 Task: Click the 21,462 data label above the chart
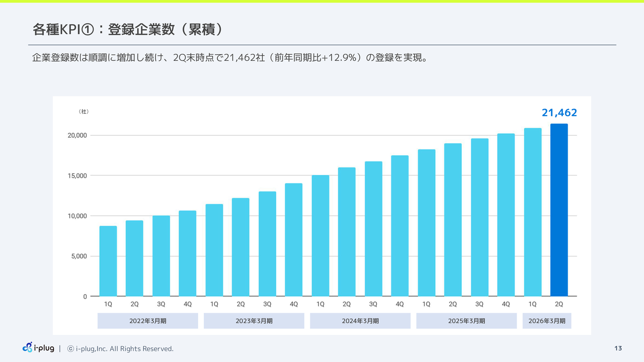pyautogui.click(x=559, y=113)
